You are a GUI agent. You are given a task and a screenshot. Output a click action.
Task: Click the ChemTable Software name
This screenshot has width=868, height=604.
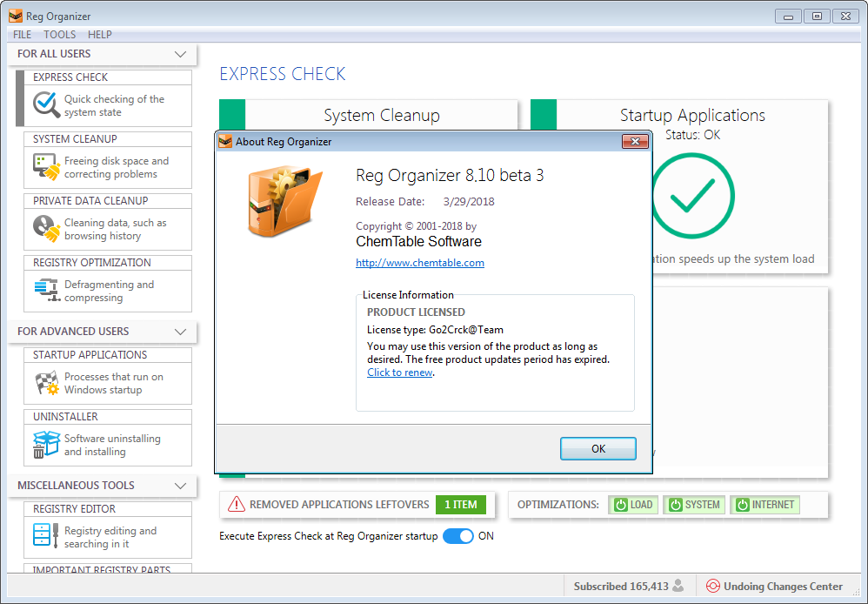click(418, 242)
